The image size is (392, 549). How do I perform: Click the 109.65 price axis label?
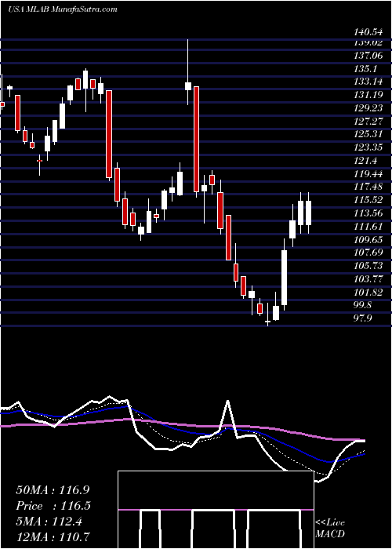[x=368, y=240]
